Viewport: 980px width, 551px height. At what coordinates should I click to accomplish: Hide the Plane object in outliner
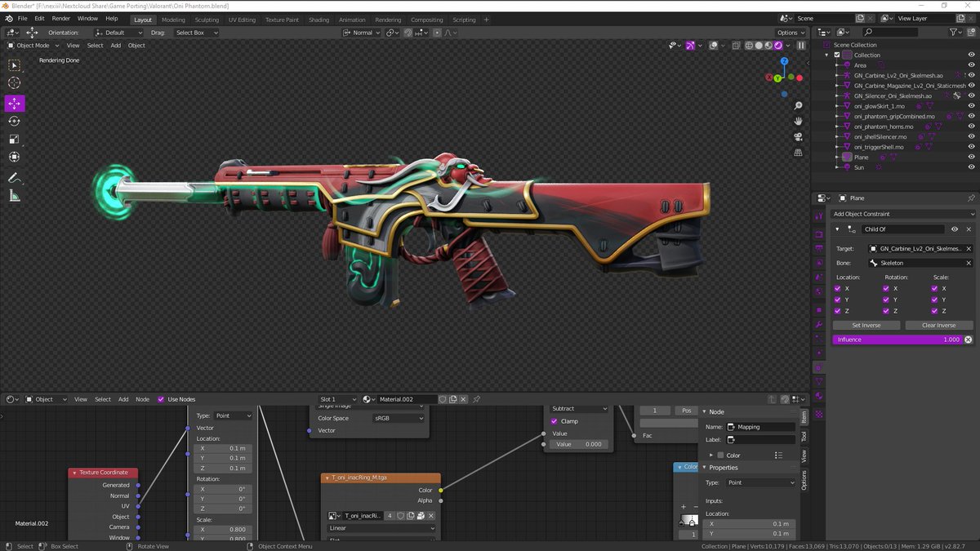click(x=971, y=157)
